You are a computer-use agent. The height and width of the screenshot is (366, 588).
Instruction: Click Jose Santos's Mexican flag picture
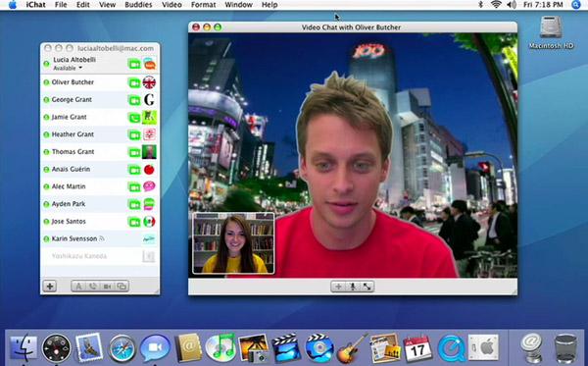[x=149, y=222]
